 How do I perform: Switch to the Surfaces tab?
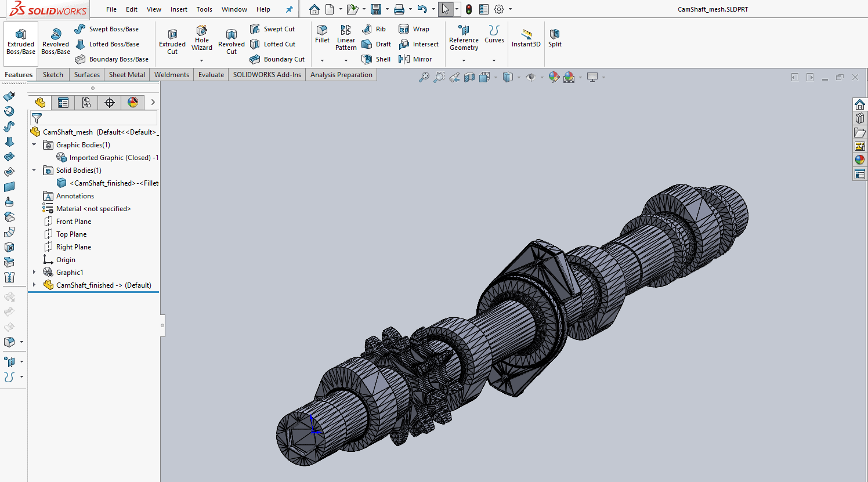click(87, 75)
